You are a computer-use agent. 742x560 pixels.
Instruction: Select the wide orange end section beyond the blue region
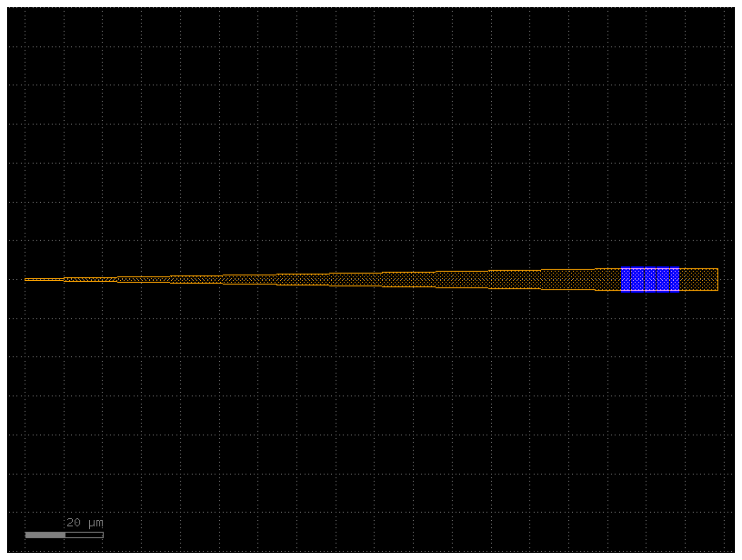coord(699,279)
